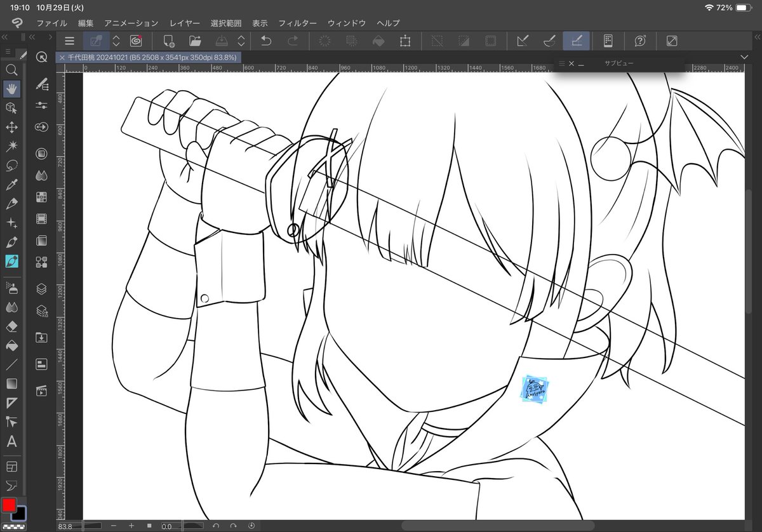Open the Animation timeline clapperboard palette
The width and height of the screenshot is (762, 532).
[x=42, y=390]
